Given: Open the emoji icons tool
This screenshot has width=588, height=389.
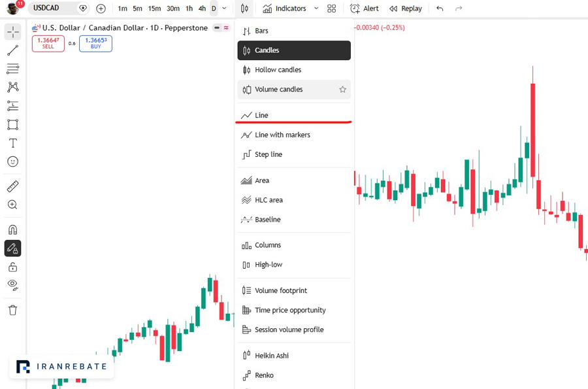Looking at the screenshot, I should pos(13,161).
